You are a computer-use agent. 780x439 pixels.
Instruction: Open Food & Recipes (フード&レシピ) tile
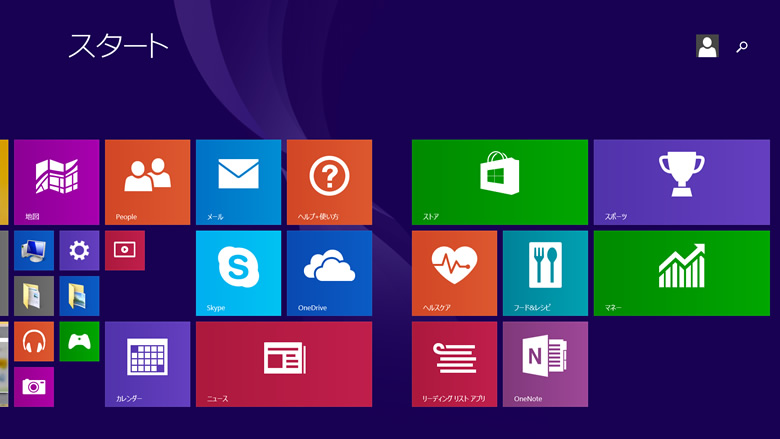[545, 272]
